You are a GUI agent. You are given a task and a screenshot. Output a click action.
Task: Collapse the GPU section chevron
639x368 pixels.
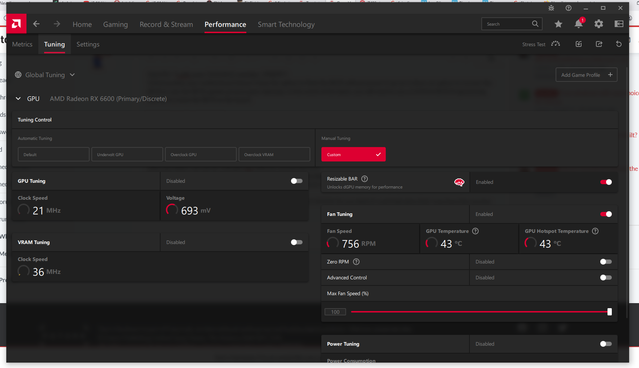[18, 99]
